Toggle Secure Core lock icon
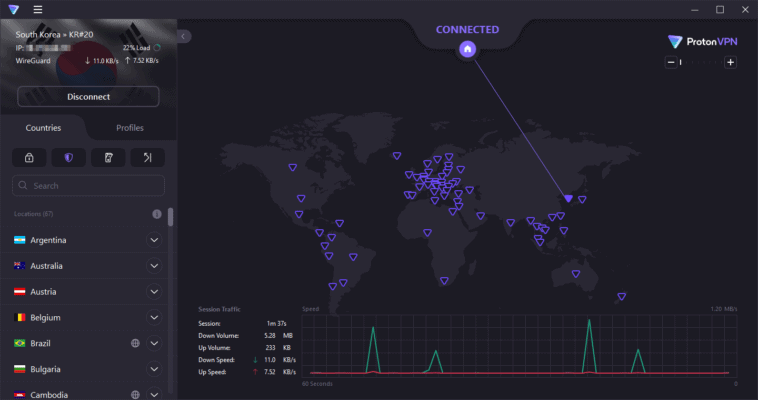The image size is (758, 400). (29, 157)
